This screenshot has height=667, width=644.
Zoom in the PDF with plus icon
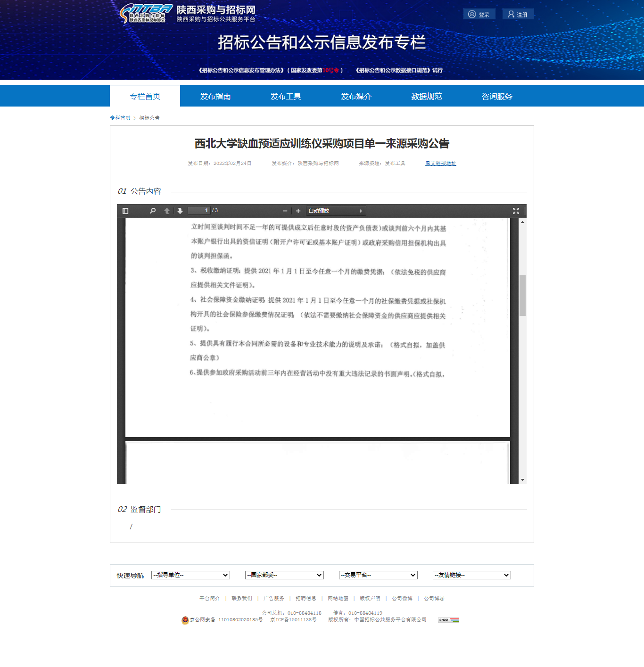[298, 211]
